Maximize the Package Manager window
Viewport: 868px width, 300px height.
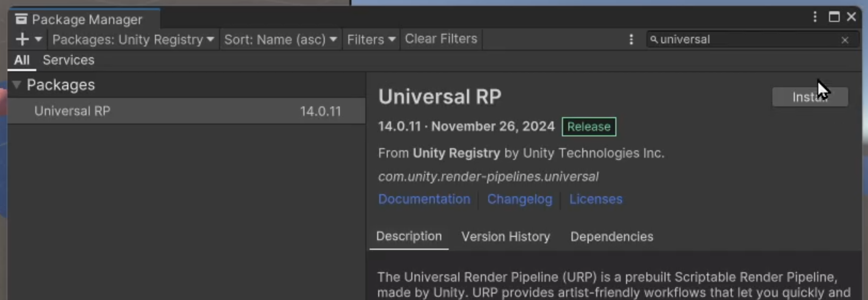click(834, 17)
